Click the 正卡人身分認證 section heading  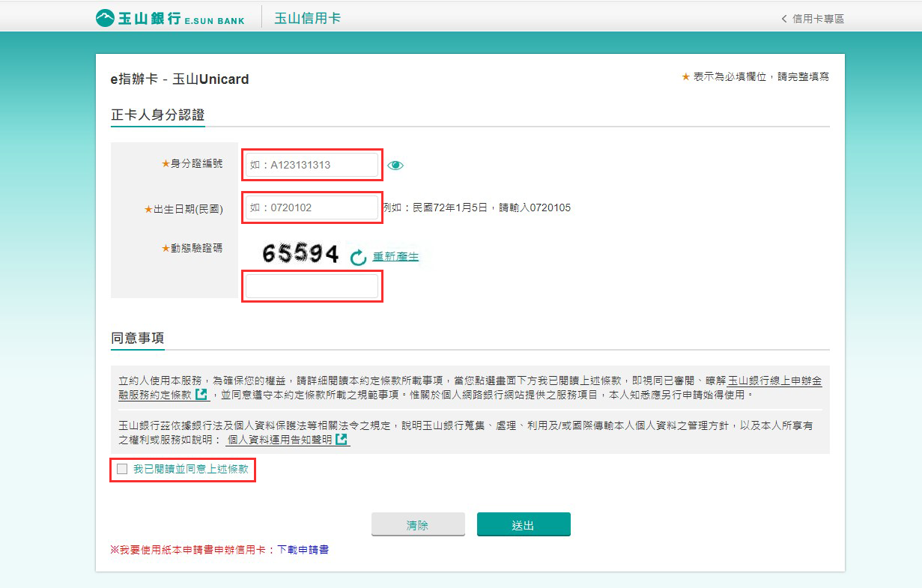pos(158,115)
